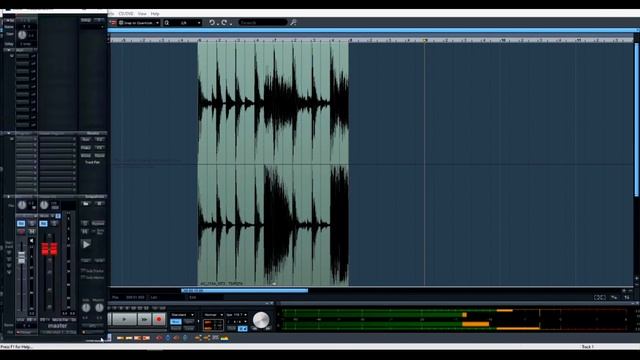The height and width of the screenshot is (360, 640).
Task: Open the bpm tempo dropdown in the transport
Action: pos(237,315)
